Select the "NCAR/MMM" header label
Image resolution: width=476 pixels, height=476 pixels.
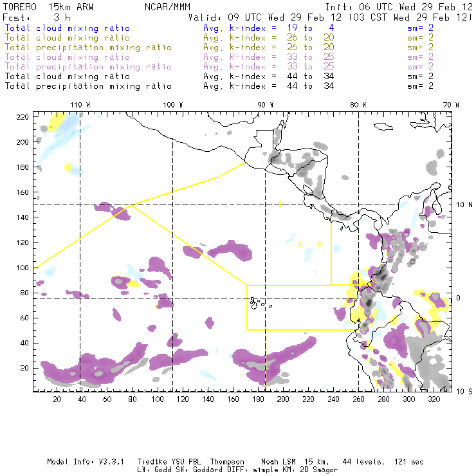tap(168, 6)
